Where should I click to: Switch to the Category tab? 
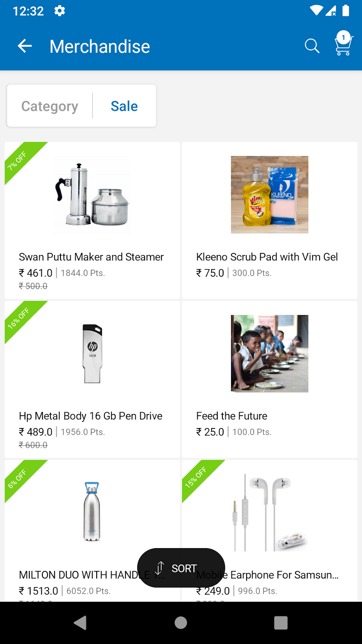(50, 106)
